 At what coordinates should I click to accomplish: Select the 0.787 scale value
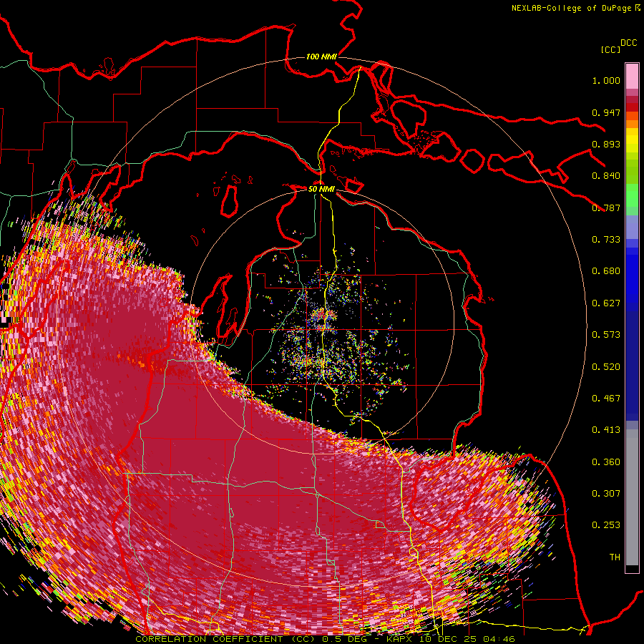606,208
